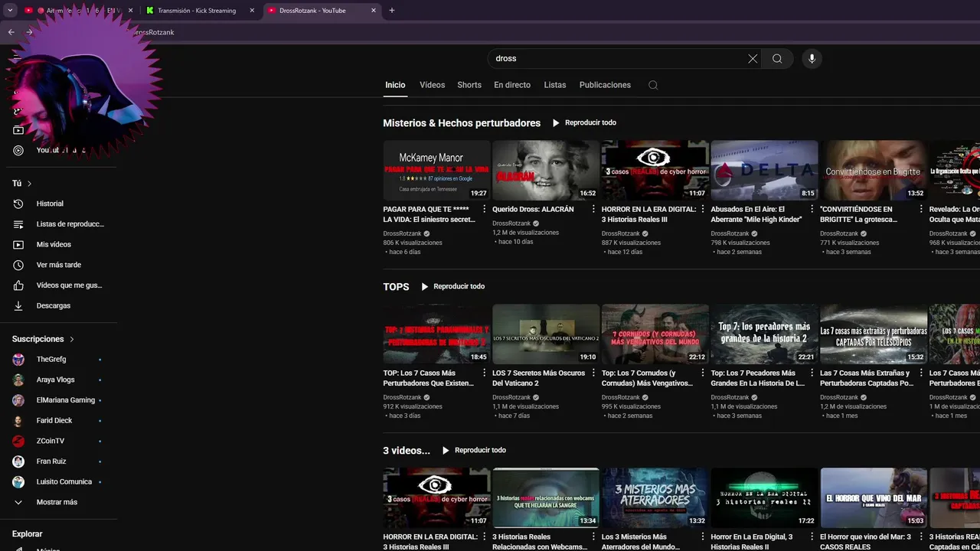The height and width of the screenshot is (551, 980).
Task: Click the Mis vídeos sidebar icon
Action: tap(18, 244)
